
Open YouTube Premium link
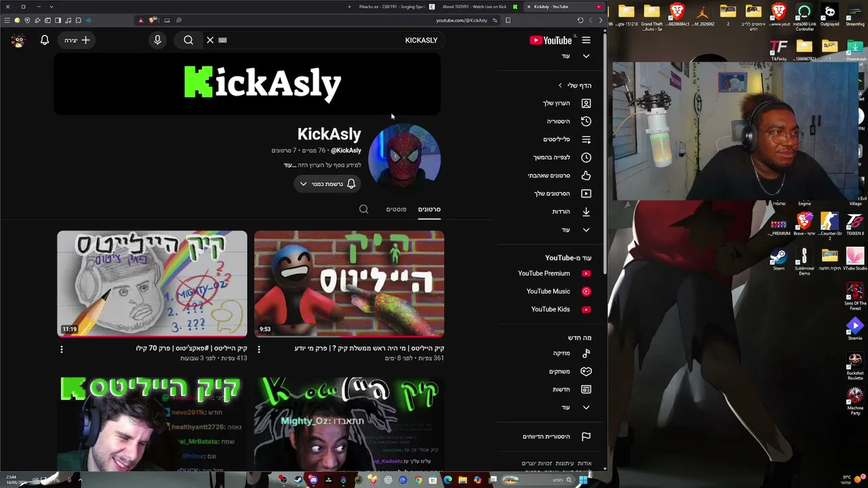[x=555, y=273]
